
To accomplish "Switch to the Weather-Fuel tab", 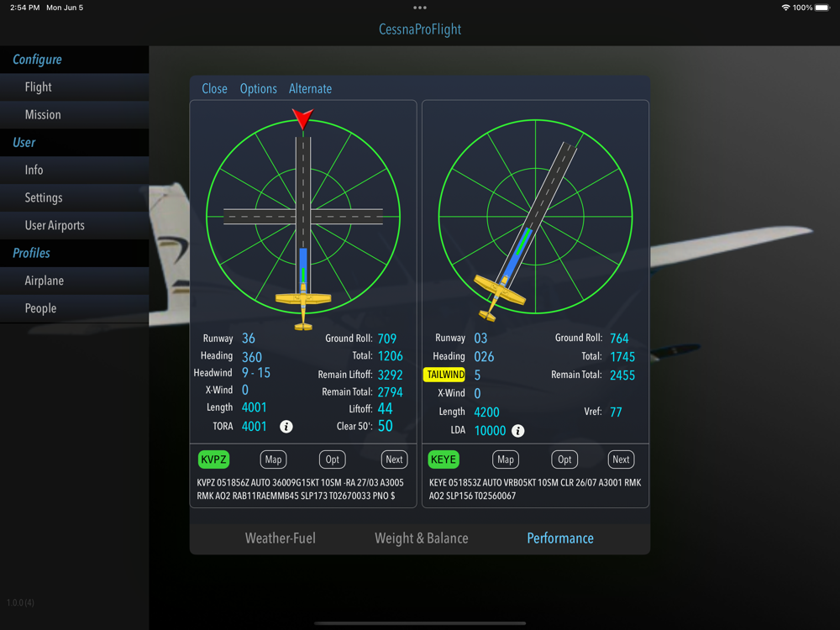I will tap(281, 538).
